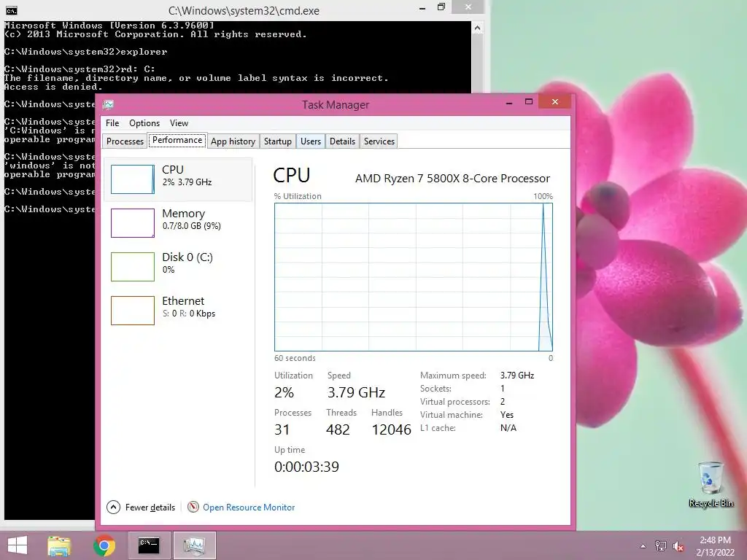The height and width of the screenshot is (560, 747).
Task: Select the Recycle Bin desktop icon
Action: coord(711,484)
